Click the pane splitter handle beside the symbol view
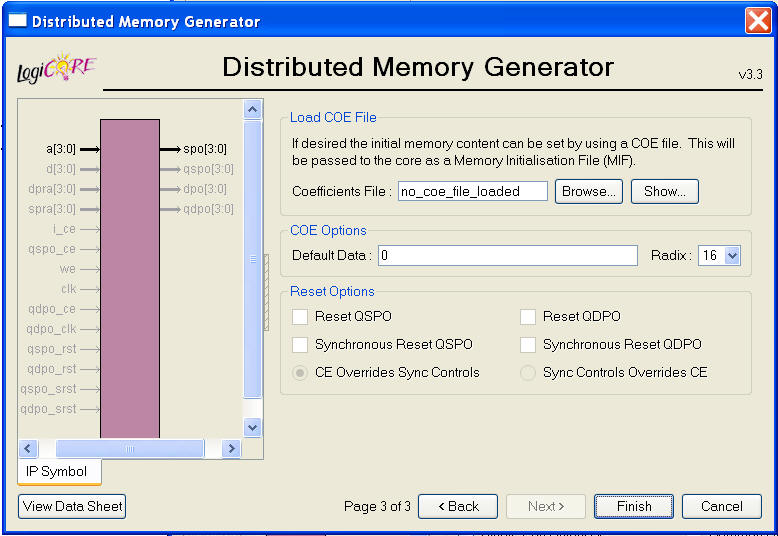The height and width of the screenshot is (536, 778). tap(266, 292)
